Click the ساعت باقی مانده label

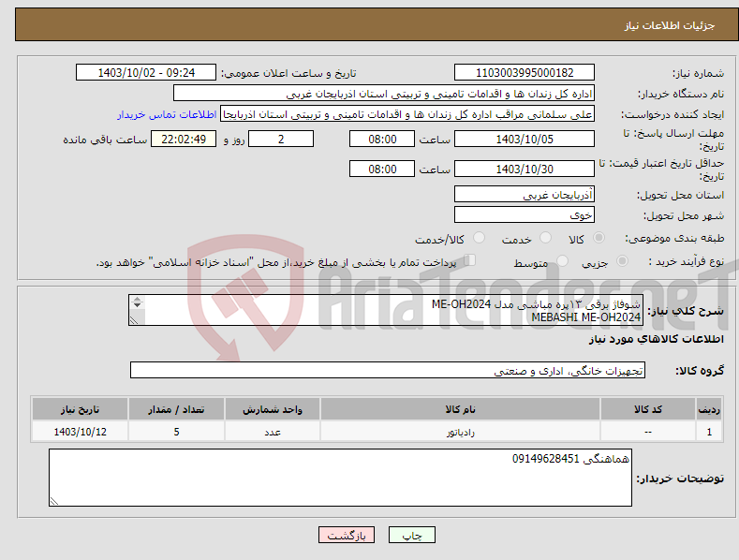[105, 140]
